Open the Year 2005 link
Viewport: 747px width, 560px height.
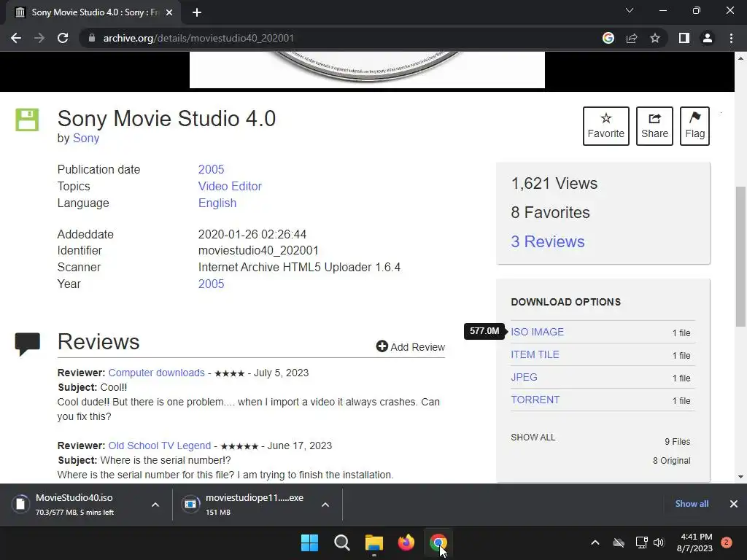(x=211, y=284)
